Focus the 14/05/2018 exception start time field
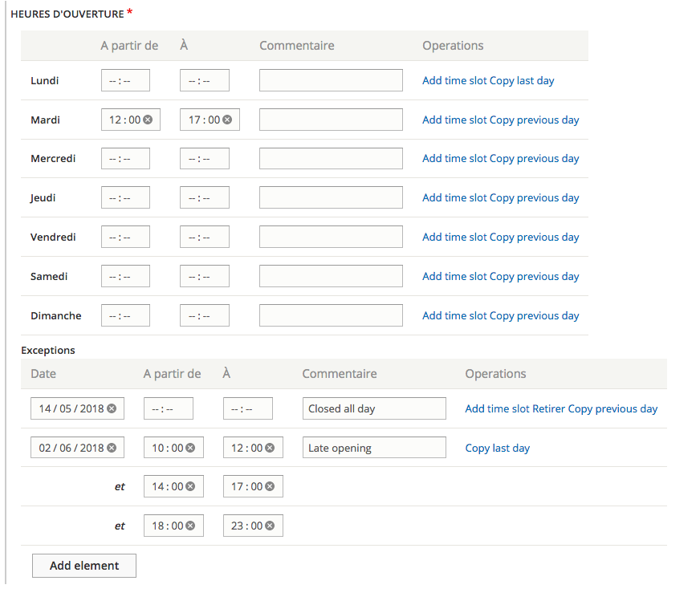 tap(169, 408)
